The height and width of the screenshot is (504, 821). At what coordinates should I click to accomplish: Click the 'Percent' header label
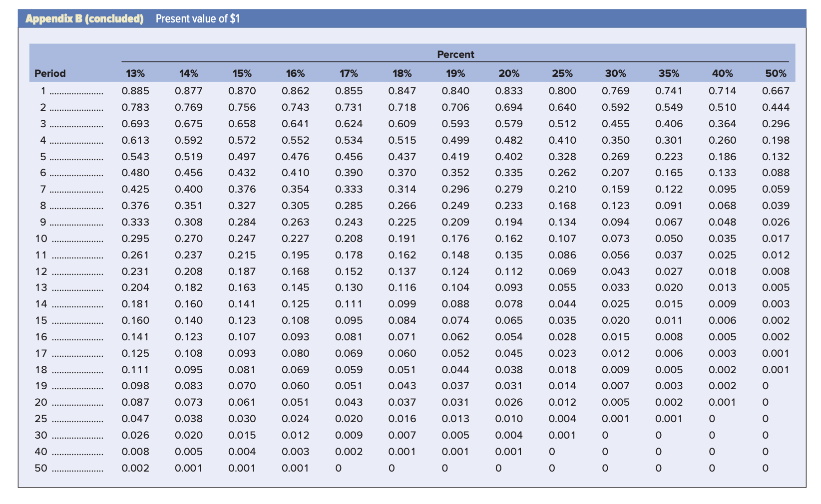point(455,54)
